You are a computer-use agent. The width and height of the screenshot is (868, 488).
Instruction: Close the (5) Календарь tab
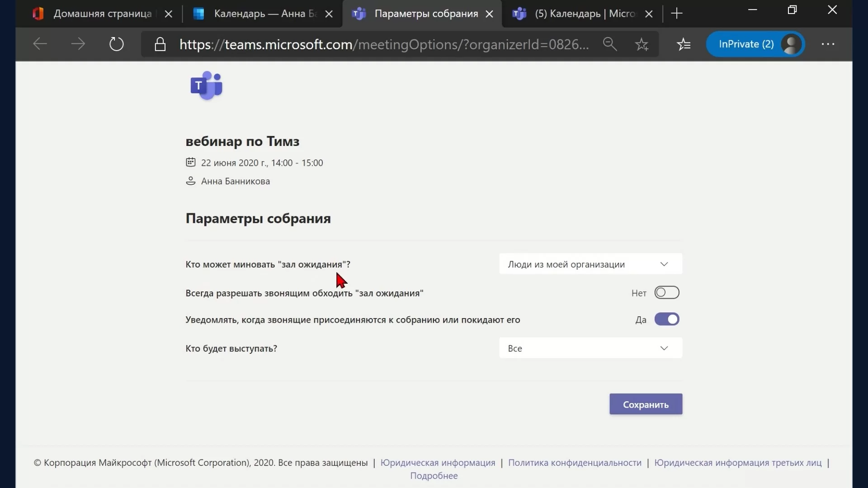(649, 14)
